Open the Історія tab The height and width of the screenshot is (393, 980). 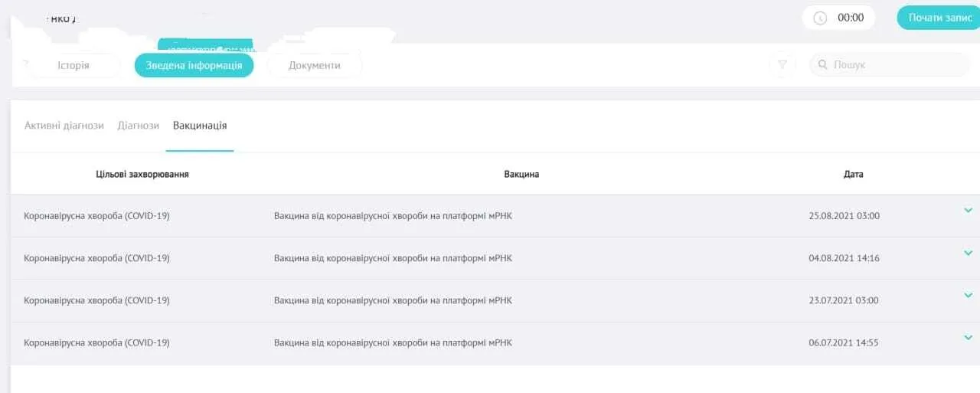coord(73,65)
